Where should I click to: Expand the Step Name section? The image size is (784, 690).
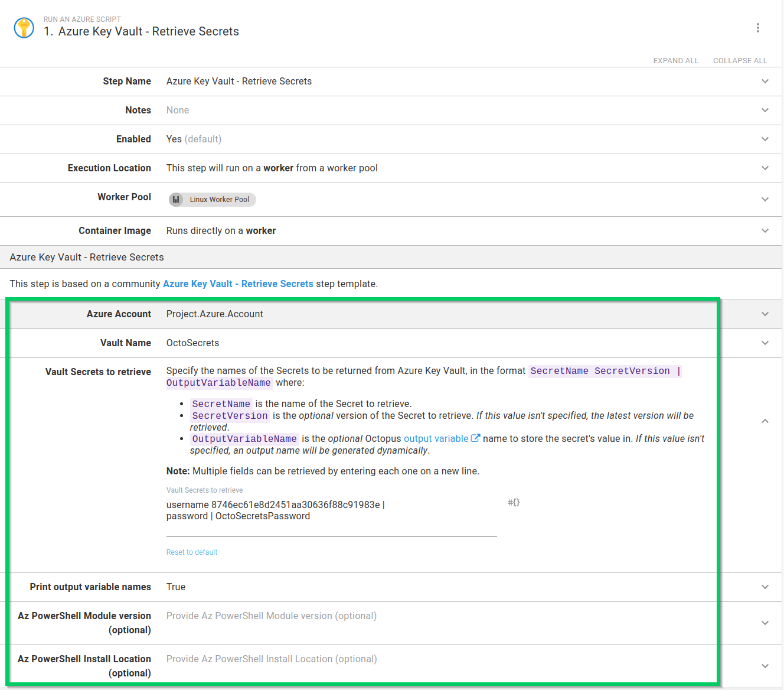point(765,81)
